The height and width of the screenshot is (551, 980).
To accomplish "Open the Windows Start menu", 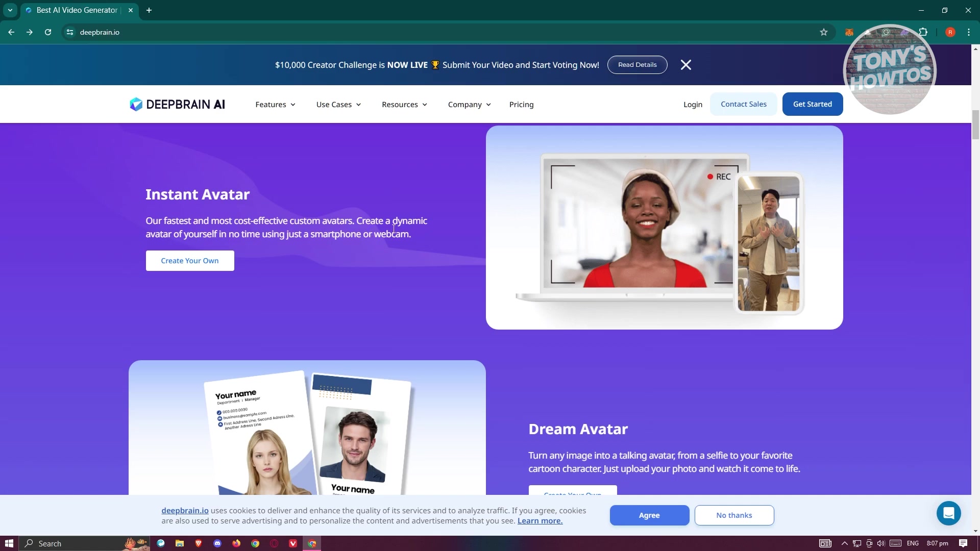I will click(9, 543).
